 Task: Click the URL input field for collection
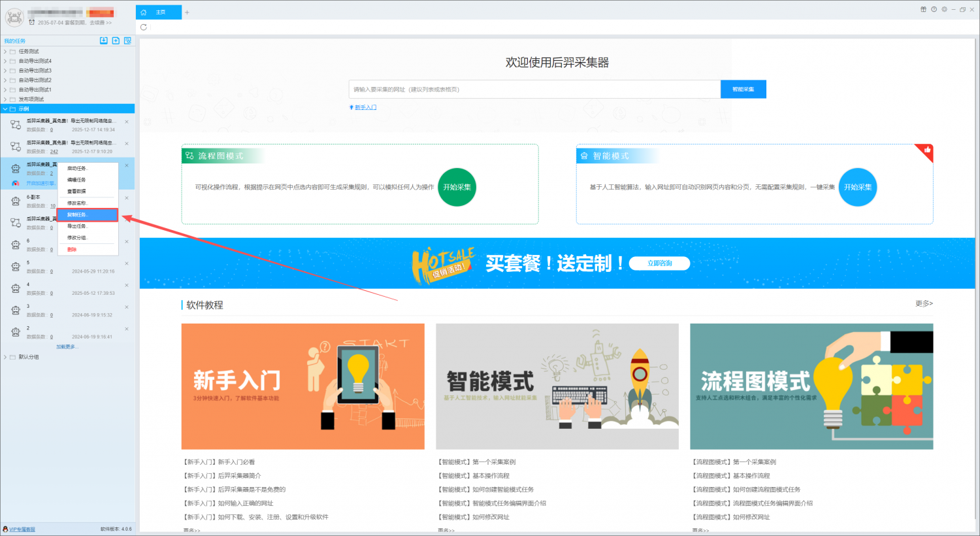pos(534,90)
